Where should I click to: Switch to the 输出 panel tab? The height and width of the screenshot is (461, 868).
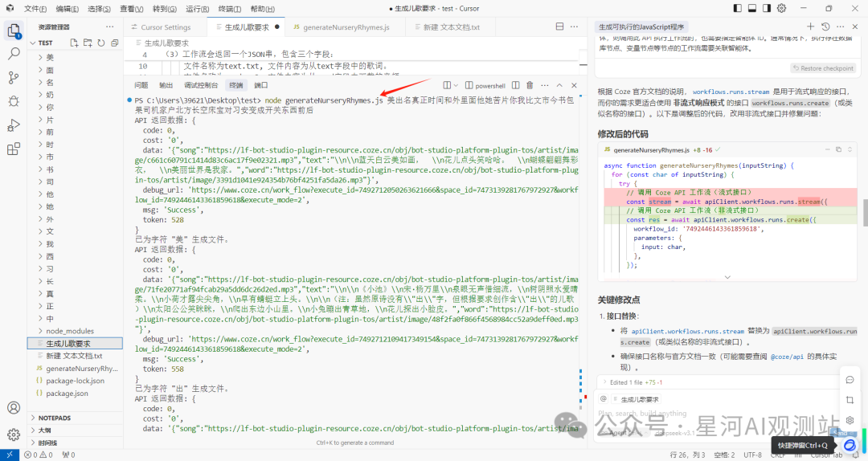166,85
